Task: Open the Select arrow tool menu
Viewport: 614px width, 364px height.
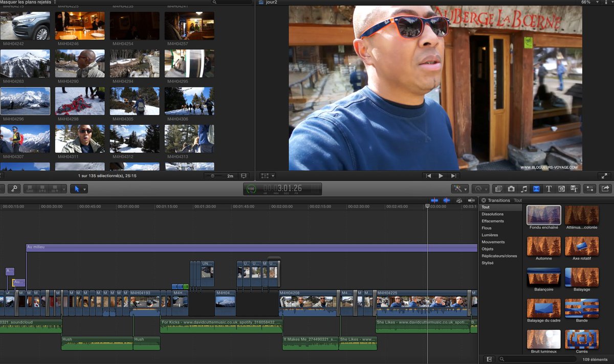Action: coord(78,189)
